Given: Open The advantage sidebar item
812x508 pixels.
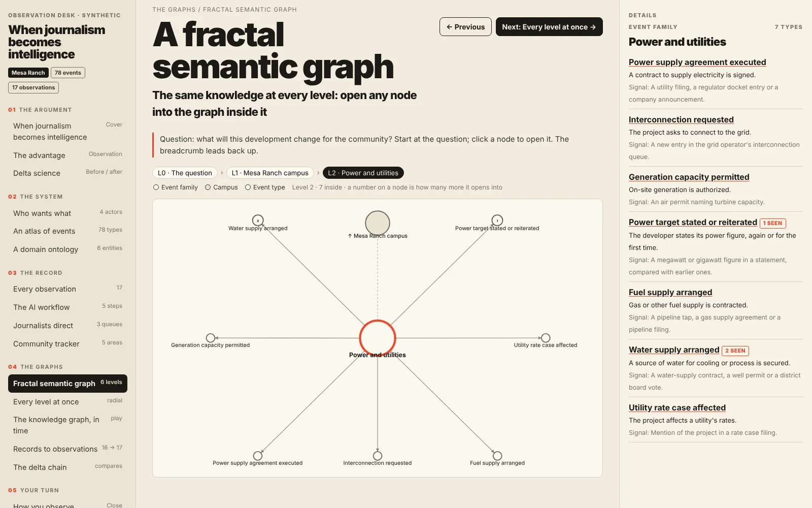Looking at the screenshot, I should 67,155.
